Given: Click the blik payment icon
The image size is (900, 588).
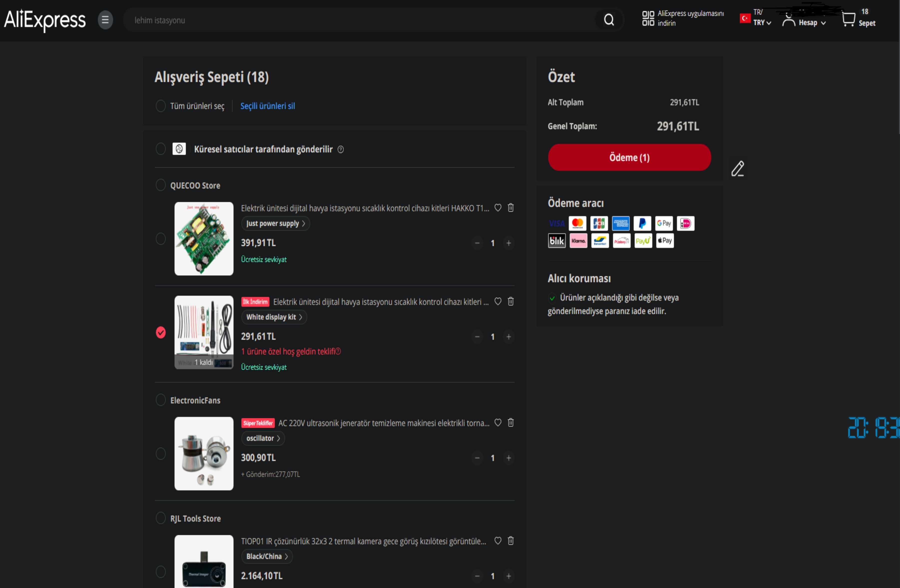Looking at the screenshot, I should (x=557, y=241).
